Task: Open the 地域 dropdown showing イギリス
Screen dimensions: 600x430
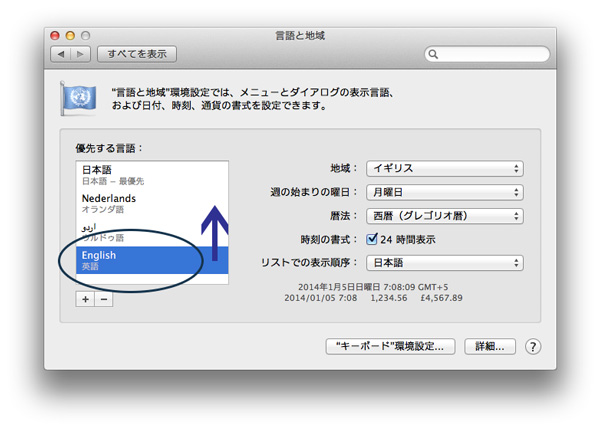Action: click(445, 168)
